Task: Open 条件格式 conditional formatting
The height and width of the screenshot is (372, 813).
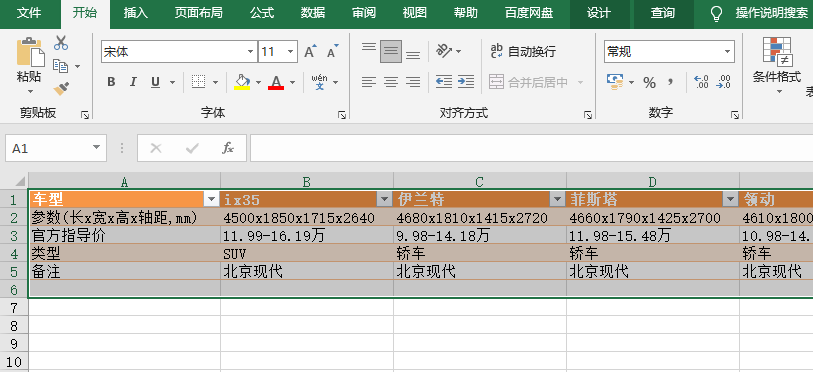Action: coord(777,65)
